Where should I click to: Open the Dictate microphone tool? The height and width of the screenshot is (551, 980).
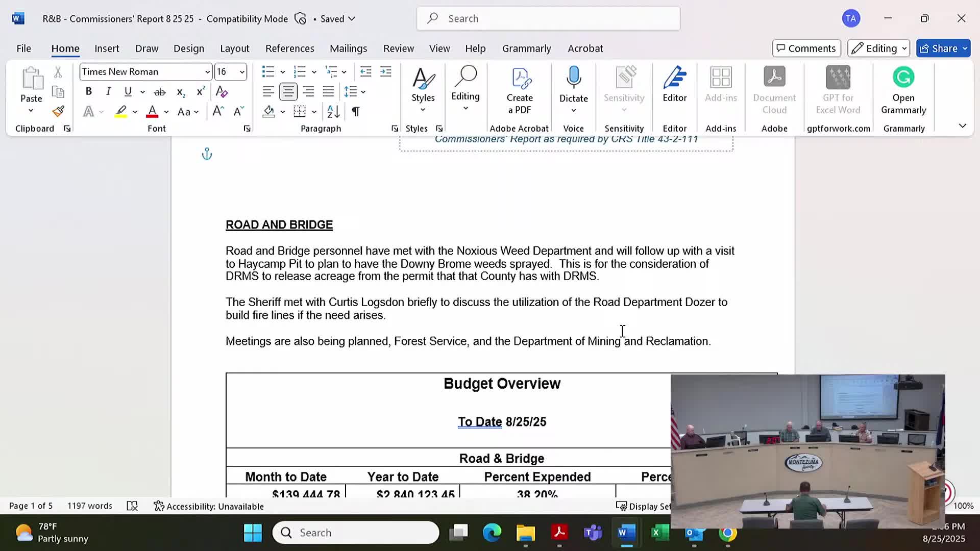point(574,78)
